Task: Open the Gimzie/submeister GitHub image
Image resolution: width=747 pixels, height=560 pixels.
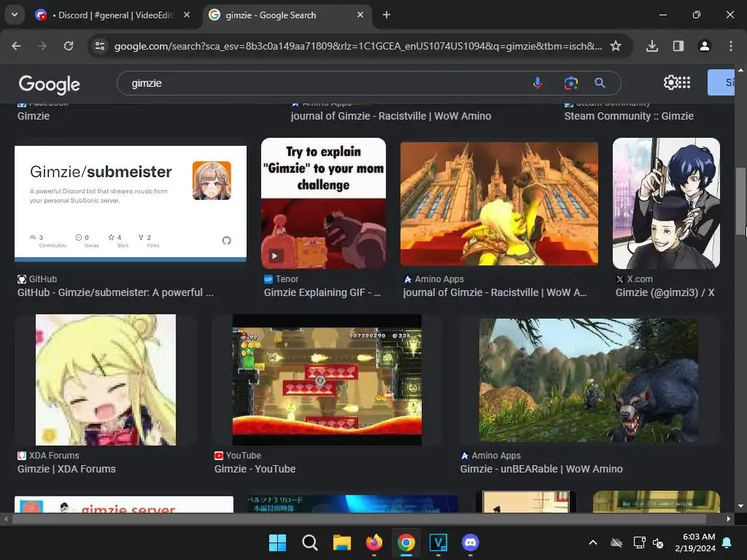Action: pyautogui.click(x=131, y=203)
